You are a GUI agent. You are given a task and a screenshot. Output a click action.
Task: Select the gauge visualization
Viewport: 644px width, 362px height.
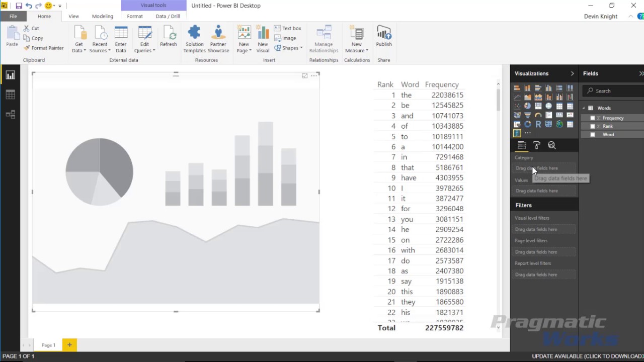coord(538,115)
